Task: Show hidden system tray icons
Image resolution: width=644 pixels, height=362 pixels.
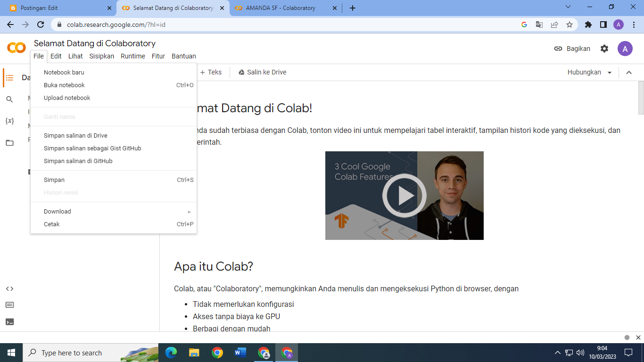Action: coord(558,353)
